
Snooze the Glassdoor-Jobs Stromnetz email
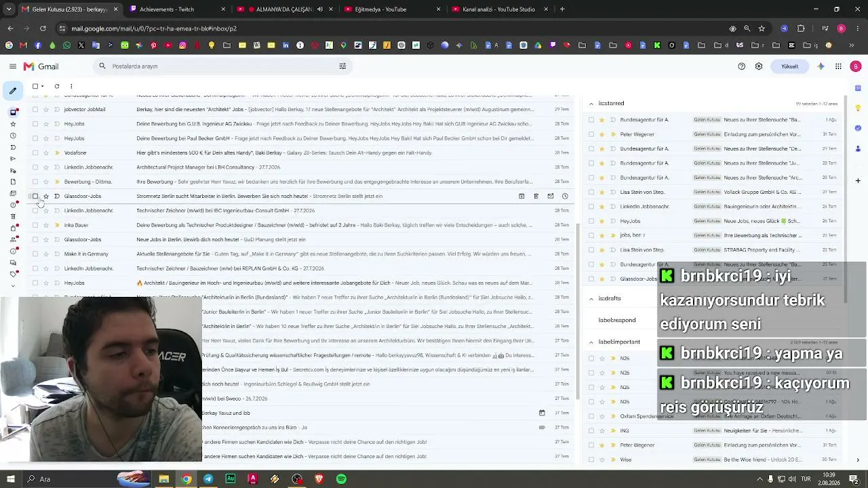(x=565, y=197)
